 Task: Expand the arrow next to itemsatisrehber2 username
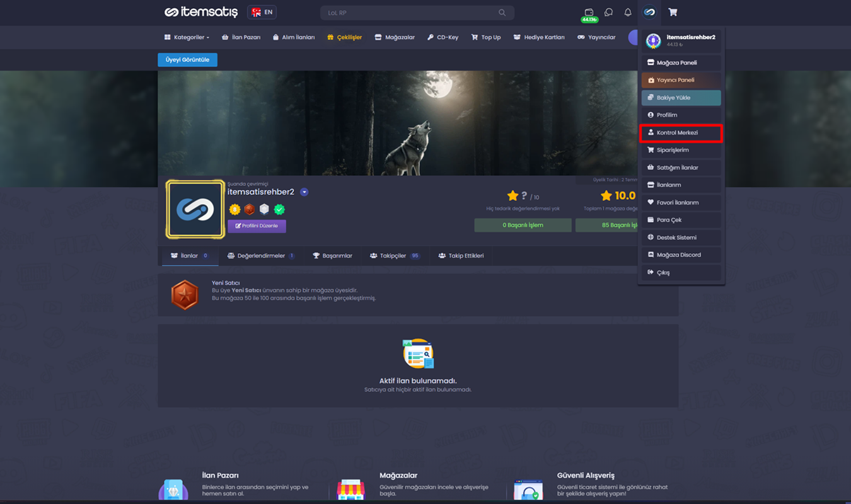click(304, 192)
